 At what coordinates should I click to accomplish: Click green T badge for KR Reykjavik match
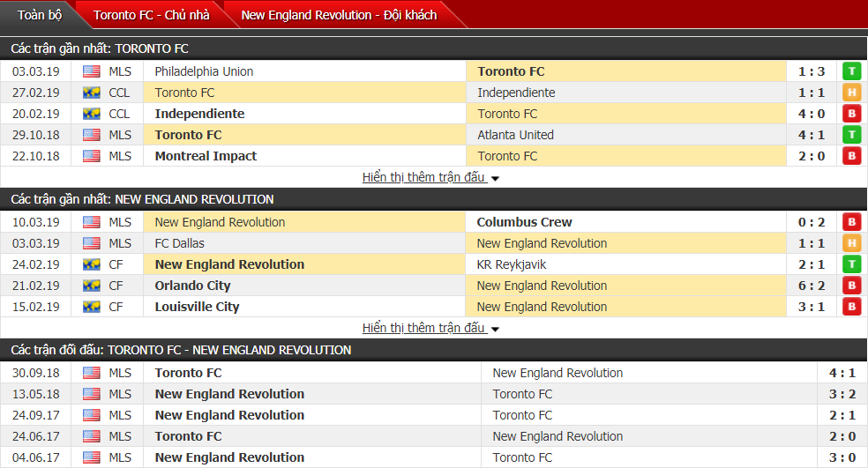tap(852, 264)
